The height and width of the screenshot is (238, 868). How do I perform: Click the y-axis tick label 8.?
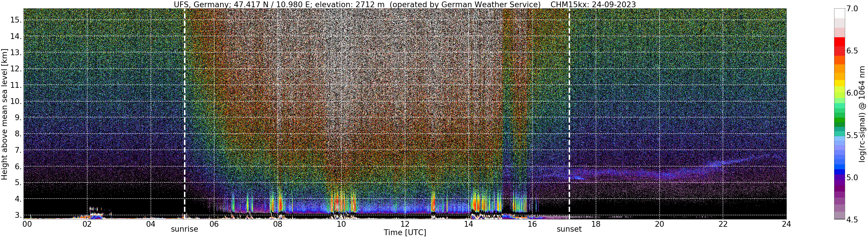point(18,134)
